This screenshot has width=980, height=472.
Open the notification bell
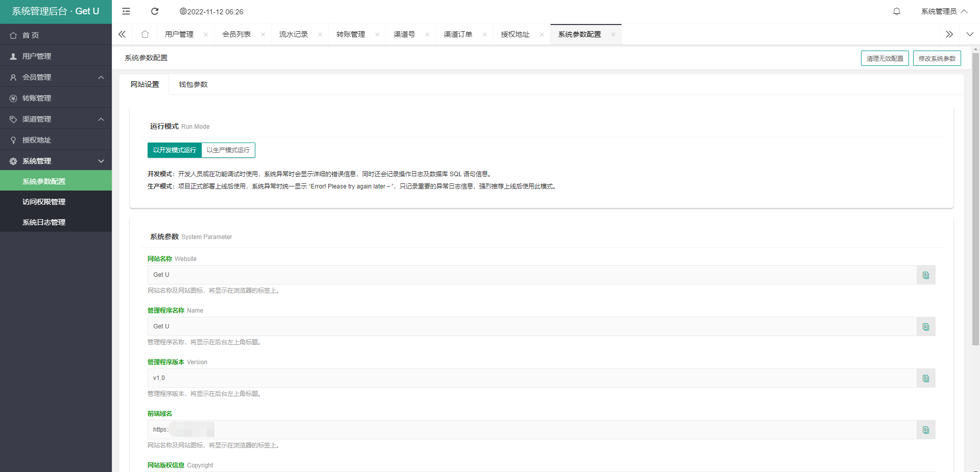(896, 11)
